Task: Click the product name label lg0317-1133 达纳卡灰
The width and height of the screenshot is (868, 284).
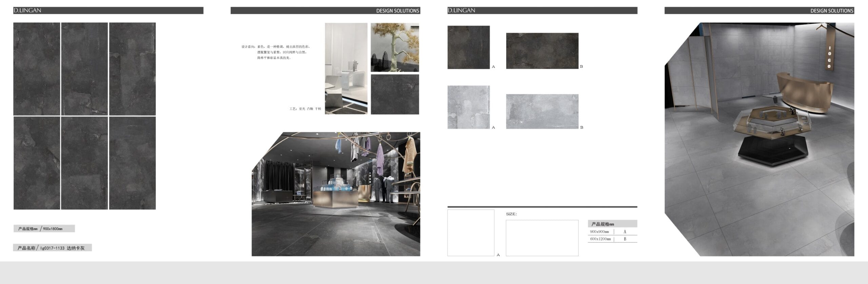Action: [x=52, y=248]
